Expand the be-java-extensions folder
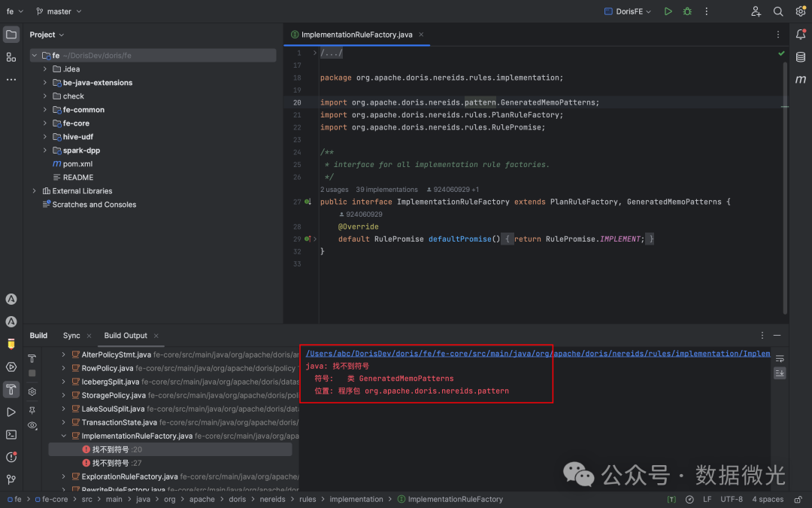Screen dimensions: 812x508 click(x=45, y=83)
